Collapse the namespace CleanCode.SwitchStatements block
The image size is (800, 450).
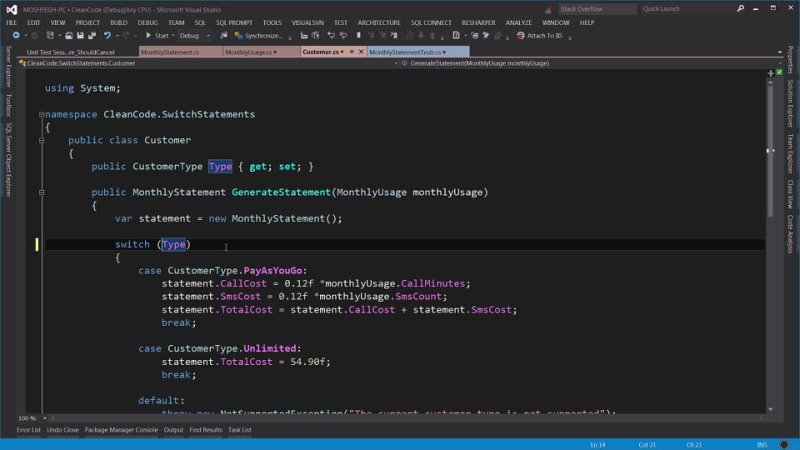tap(42, 114)
